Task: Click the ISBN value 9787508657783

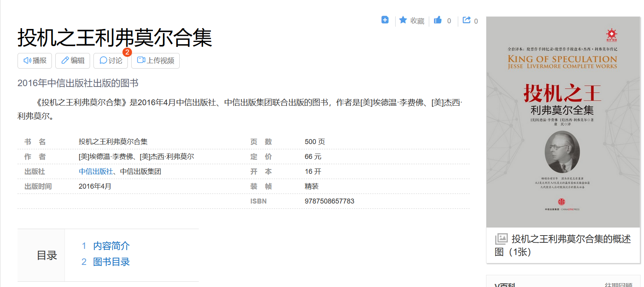Action: coord(329,201)
